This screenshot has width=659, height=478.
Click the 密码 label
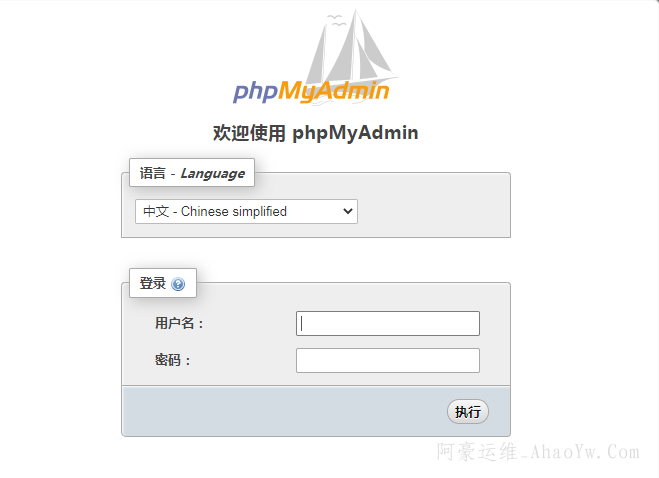coord(173,360)
